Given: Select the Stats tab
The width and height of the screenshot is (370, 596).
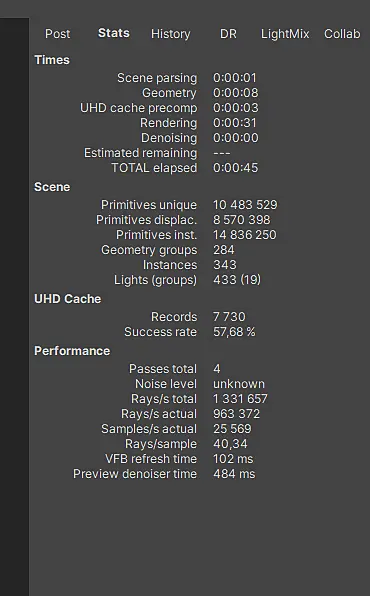Looking at the screenshot, I should pos(114,33).
